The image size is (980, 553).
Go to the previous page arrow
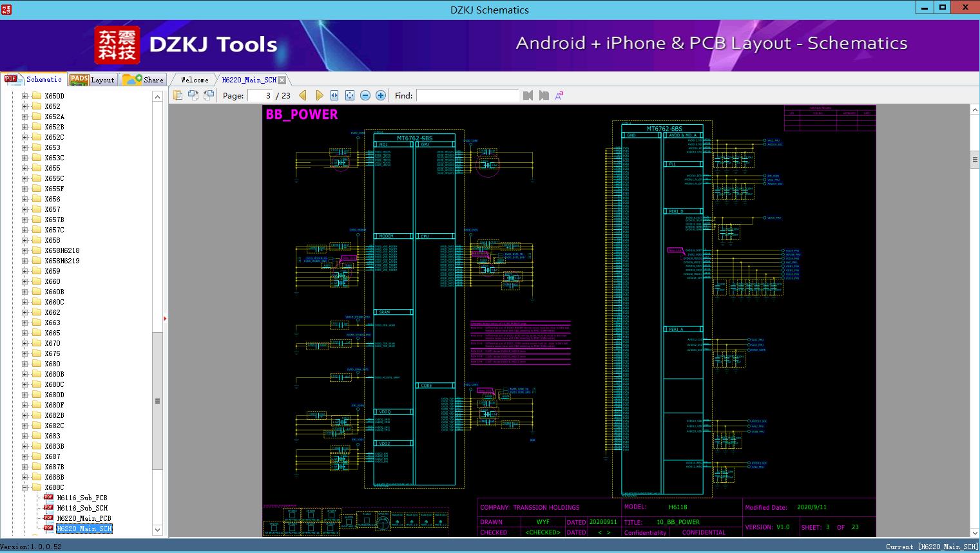(x=303, y=95)
